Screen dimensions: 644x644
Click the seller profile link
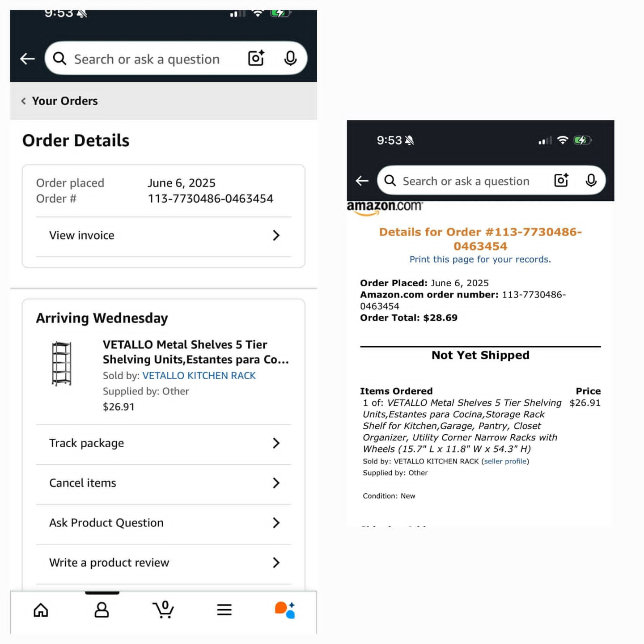coord(505,461)
